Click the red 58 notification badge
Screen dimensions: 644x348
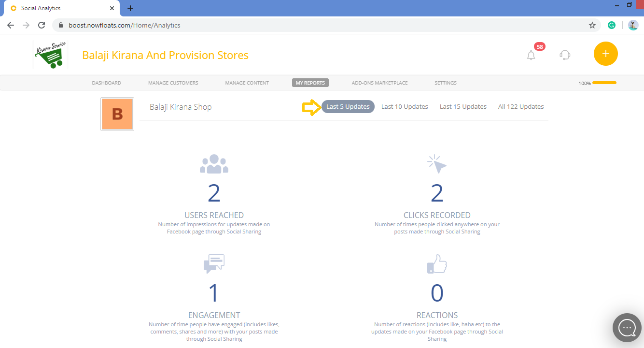pyautogui.click(x=540, y=47)
